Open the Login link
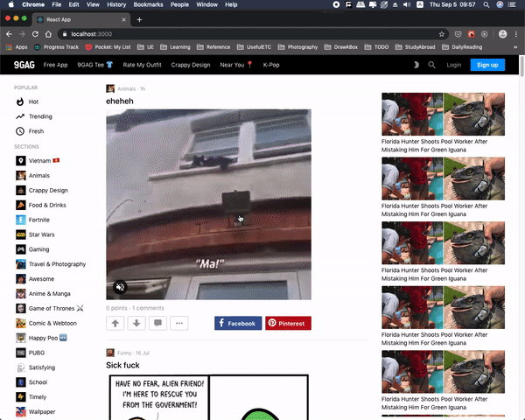The height and width of the screenshot is (420, 525). pyautogui.click(x=453, y=65)
